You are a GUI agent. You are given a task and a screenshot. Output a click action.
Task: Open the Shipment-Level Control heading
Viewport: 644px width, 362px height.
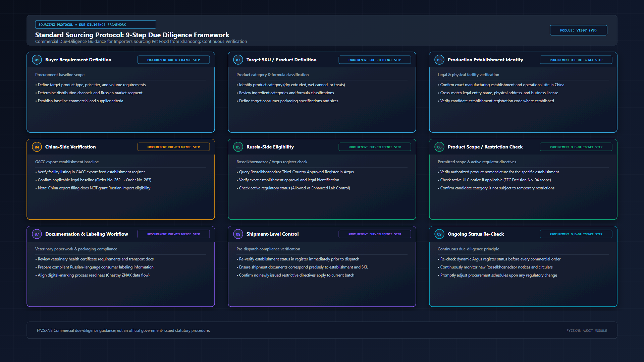click(x=272, y=234)
